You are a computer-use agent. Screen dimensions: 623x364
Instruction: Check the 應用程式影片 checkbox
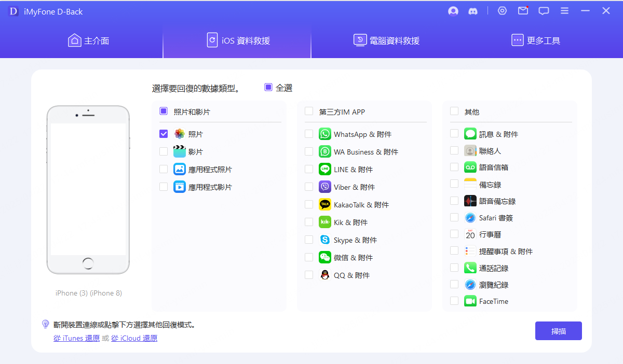coord(164,187)
